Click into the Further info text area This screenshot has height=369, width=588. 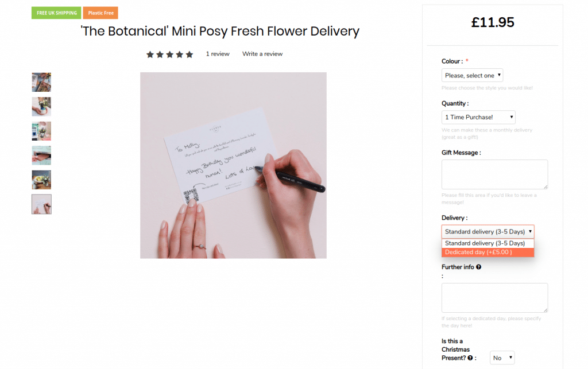[494, 298]
